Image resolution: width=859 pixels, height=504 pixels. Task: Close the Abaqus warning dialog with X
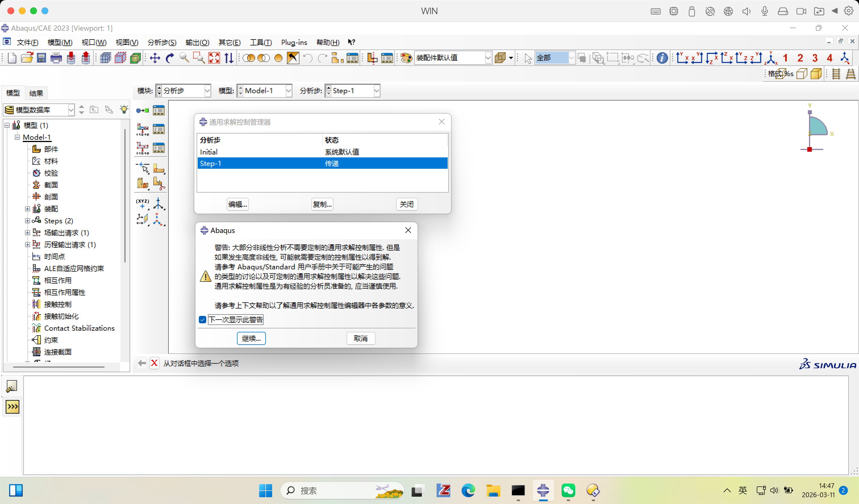(x=408, y=230)
